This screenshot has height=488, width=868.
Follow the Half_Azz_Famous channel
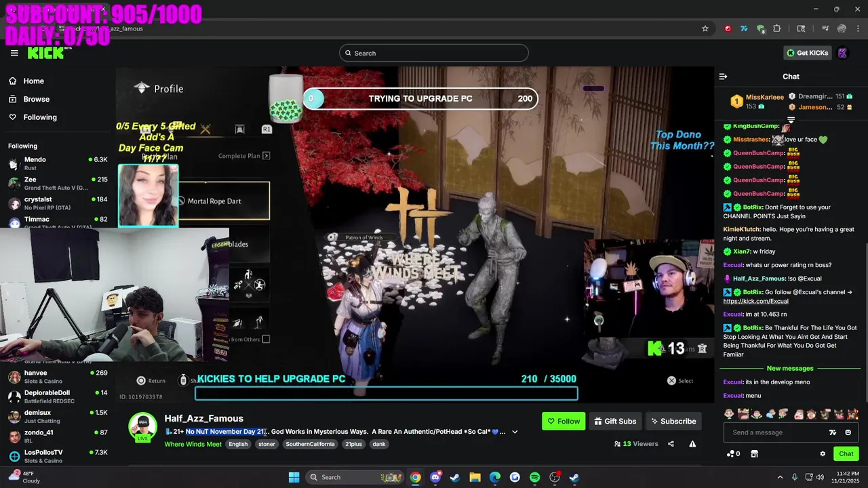[564, 421]
